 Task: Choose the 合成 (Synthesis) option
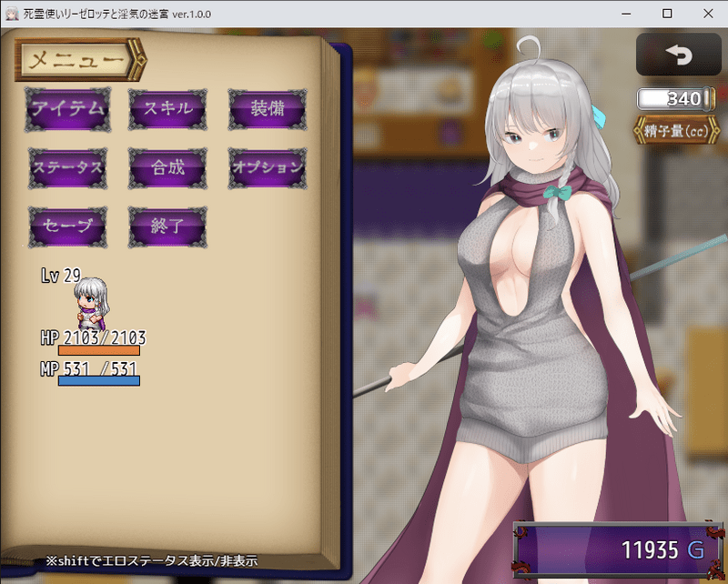167,168
